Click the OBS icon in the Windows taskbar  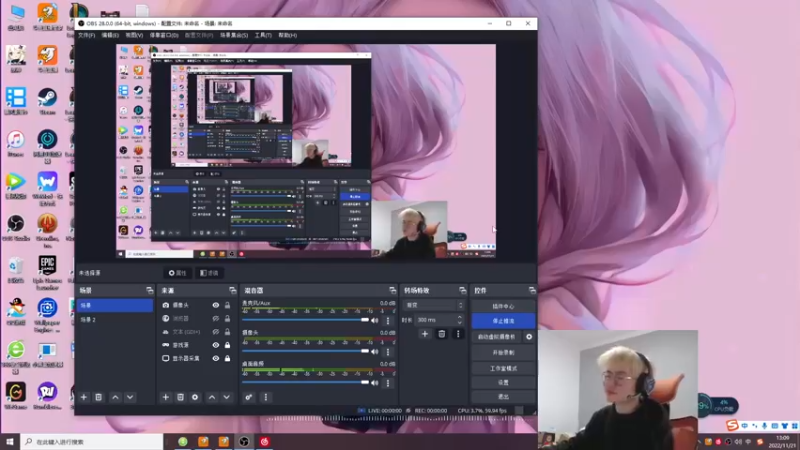pos(244,442)
